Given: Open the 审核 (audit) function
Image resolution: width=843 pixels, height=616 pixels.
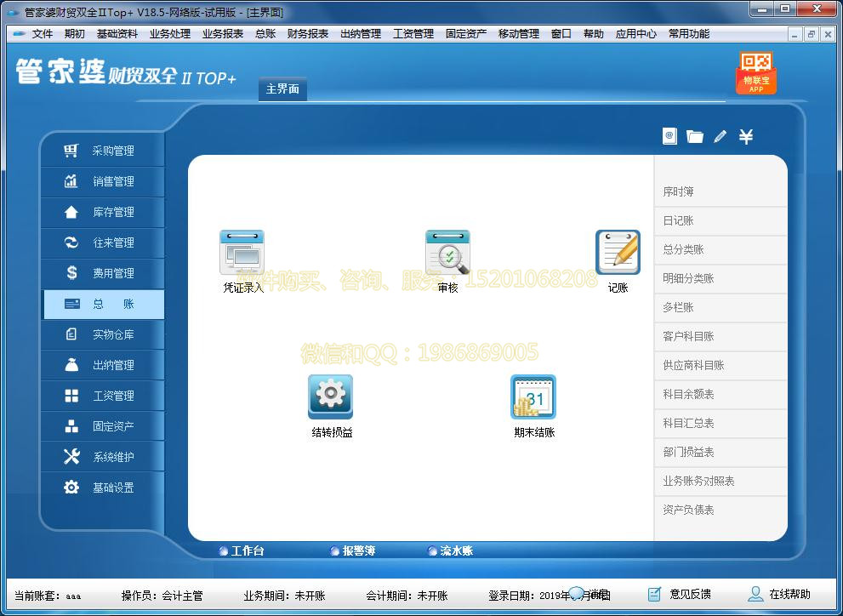Looking at the screenshot, I should [x=447, y=253].
